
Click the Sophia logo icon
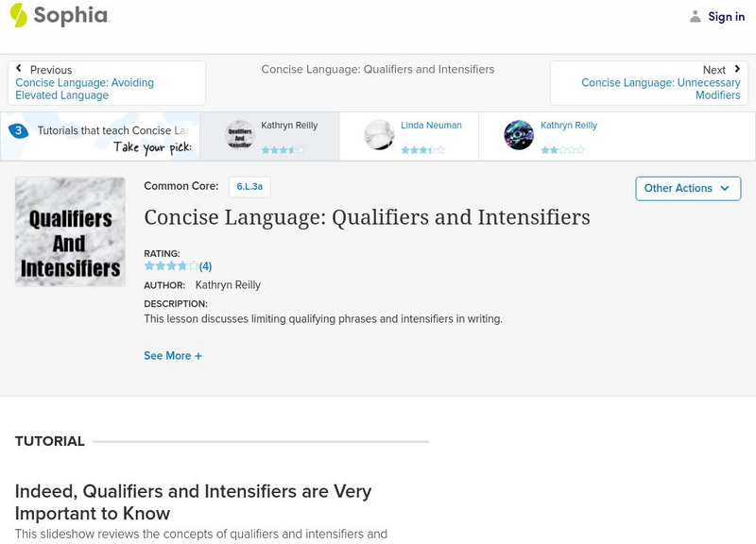pyautogui.click(x=18, y=15)
